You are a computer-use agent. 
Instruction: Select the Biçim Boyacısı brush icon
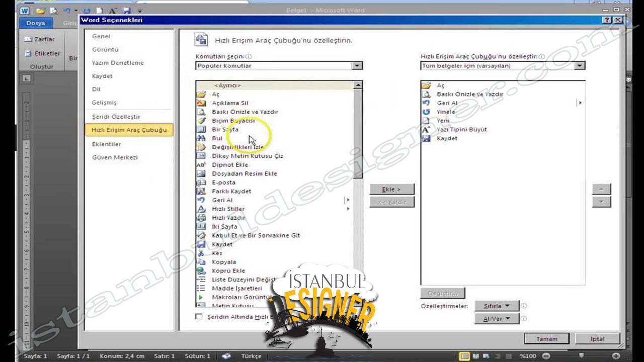tap(201, 121)
